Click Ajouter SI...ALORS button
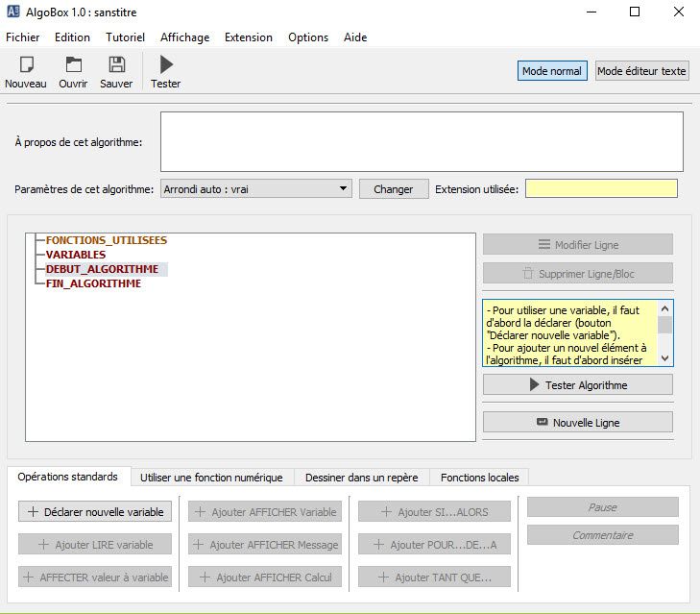This screenshot has width=700, height=614. pos(434,511)
